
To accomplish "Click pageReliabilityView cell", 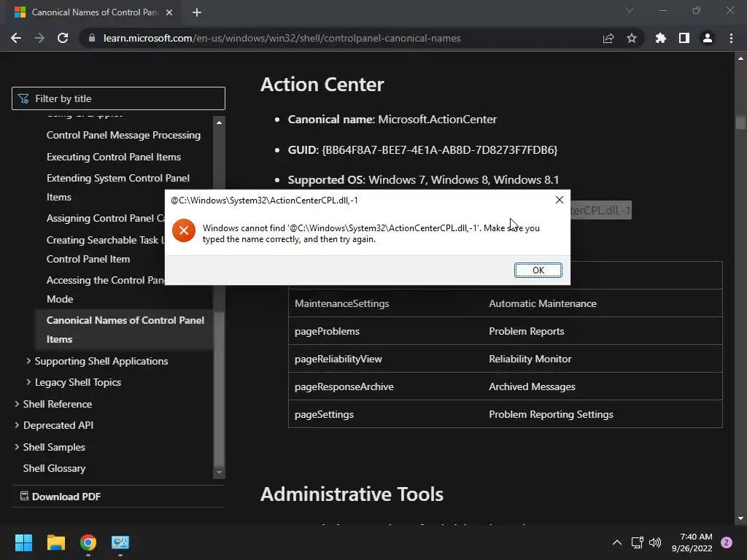I will point(338,359).
